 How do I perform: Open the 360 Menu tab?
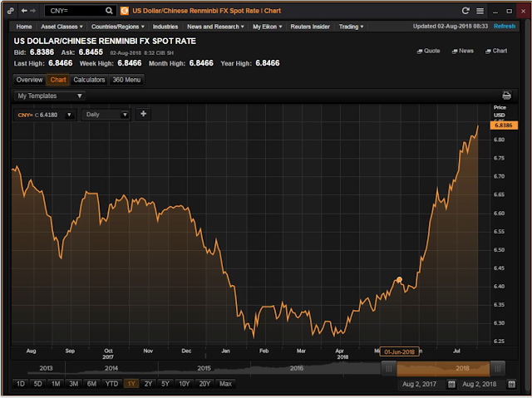126,80
